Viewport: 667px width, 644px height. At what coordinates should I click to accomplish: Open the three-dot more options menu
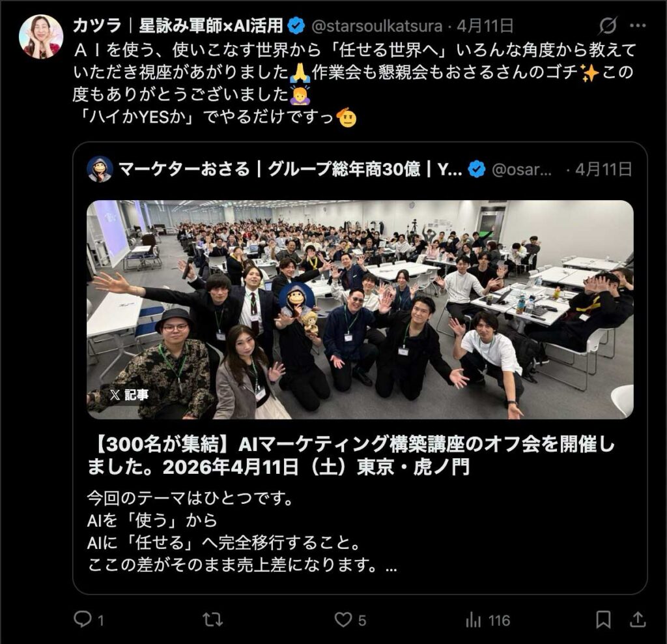point(638,26)
